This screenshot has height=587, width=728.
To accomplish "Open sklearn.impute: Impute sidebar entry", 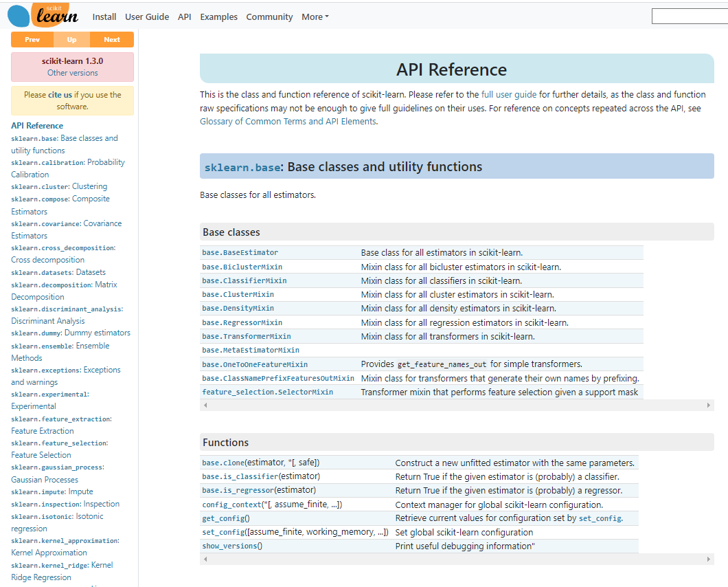I will click(52, 491).
